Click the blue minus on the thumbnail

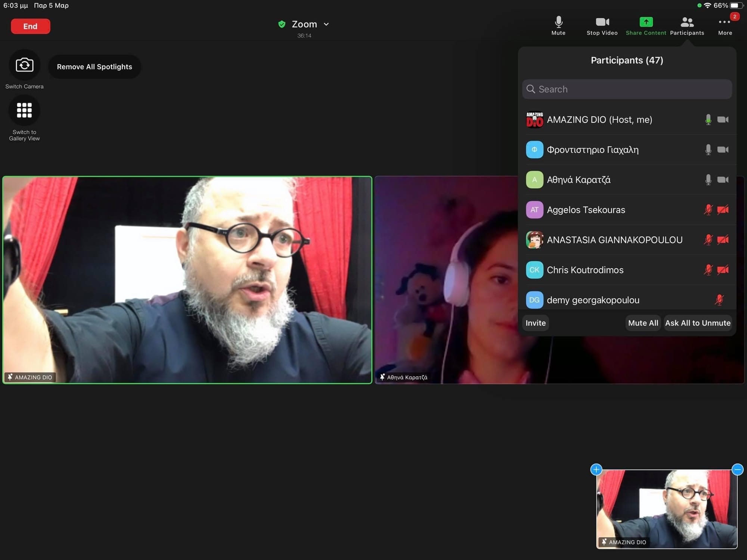point(737,469)
